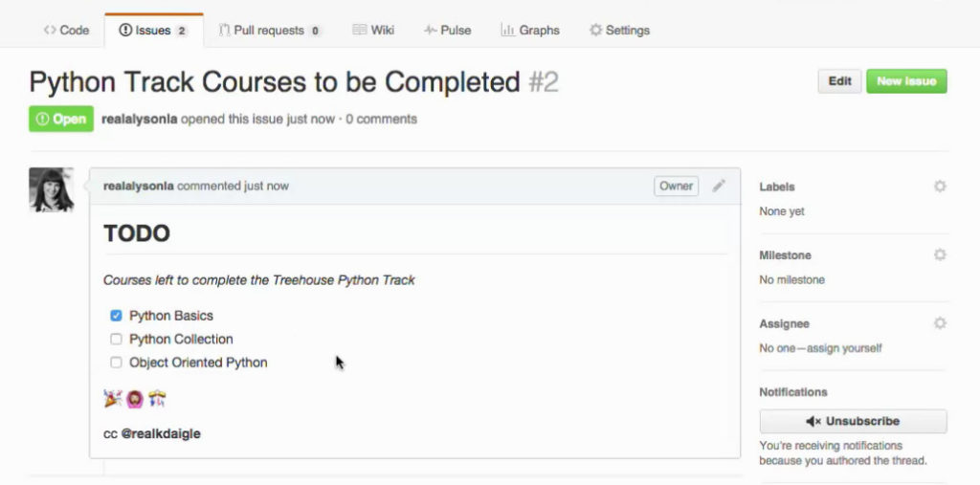
Task: Click the realalysonla avatar thumbnail
Action: [x=52, y=190]
